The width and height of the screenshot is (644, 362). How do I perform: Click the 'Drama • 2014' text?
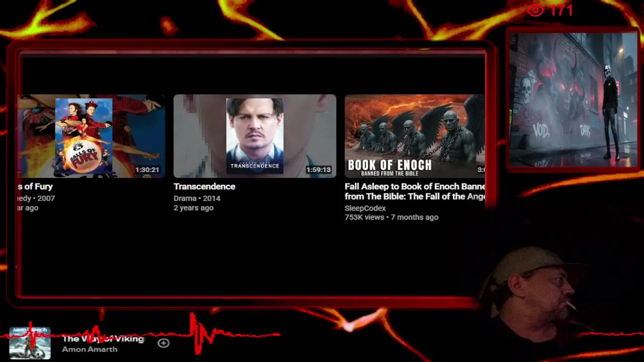tap(197, 198)
